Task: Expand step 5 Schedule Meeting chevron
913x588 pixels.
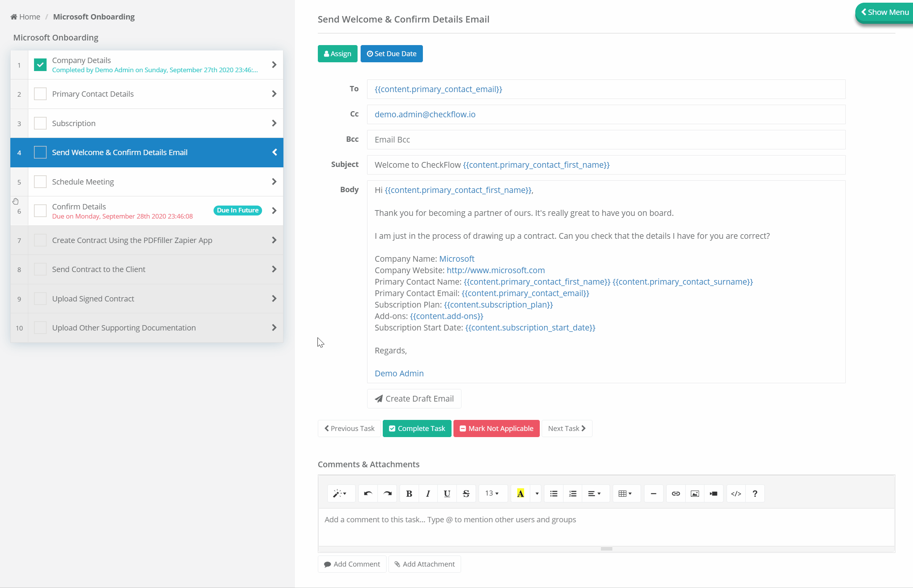Action: click(x=274, y=181)
